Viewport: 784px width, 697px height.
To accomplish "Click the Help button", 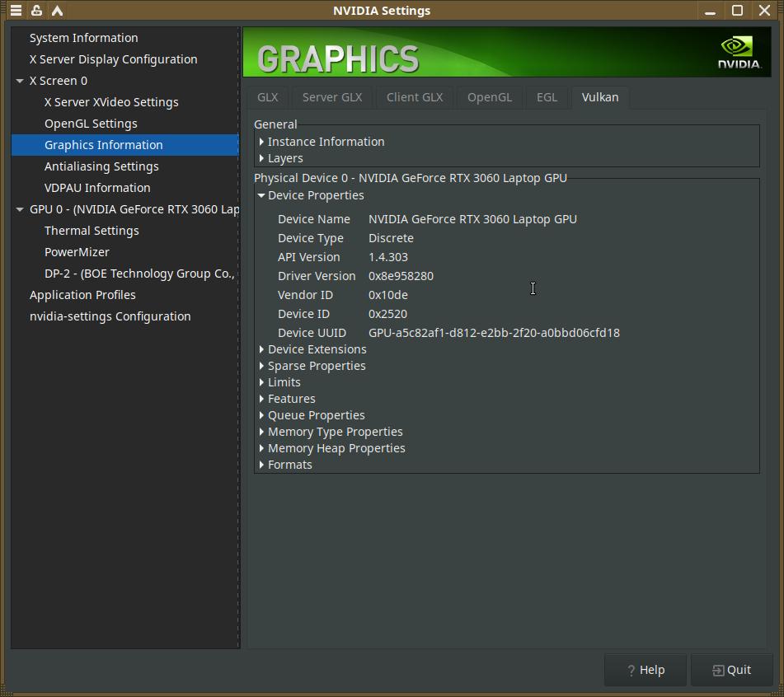I will click(x=646, y=670).
